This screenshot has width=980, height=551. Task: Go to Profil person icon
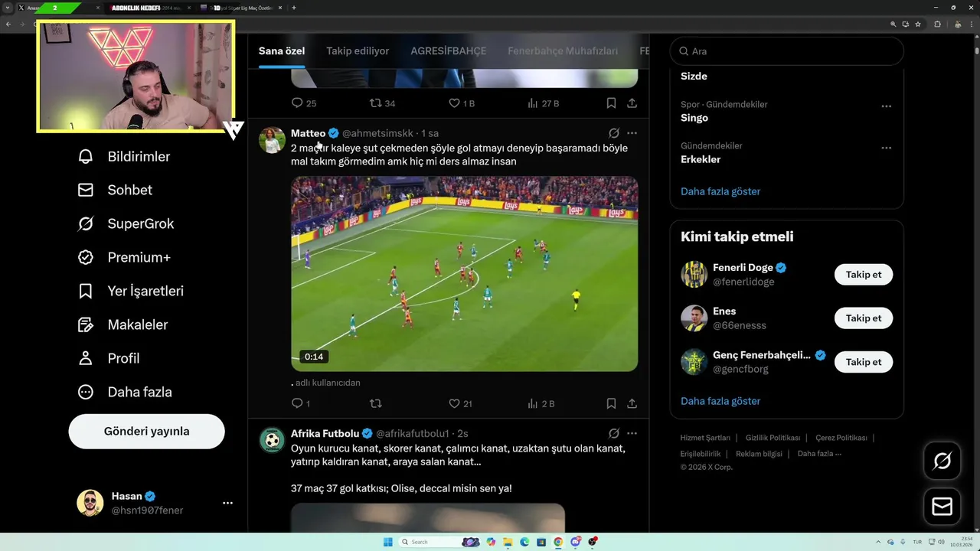(86, 359)
